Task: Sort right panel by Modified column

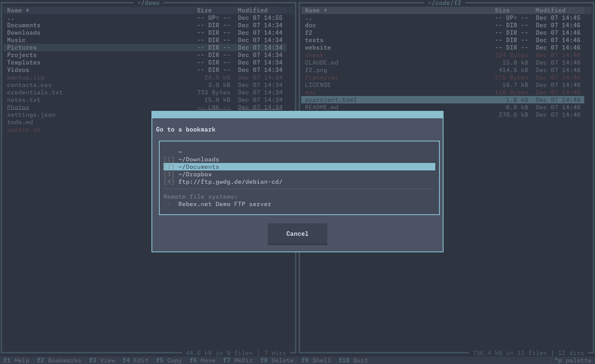Action: (550, 10)
